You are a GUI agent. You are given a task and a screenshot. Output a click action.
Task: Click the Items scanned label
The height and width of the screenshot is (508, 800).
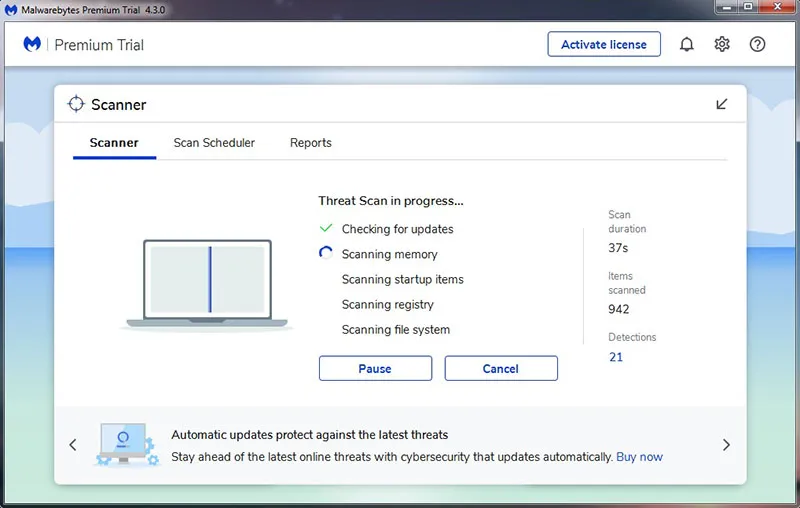tap(627, 283)
